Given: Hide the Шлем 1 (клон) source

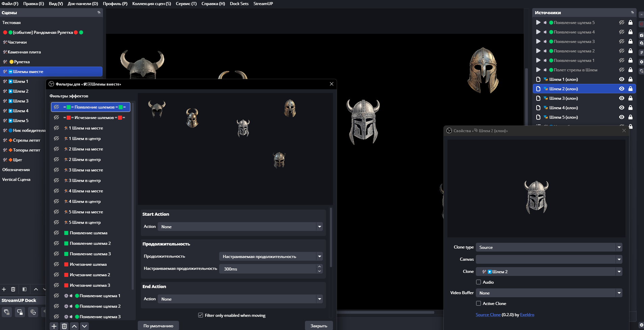Looking at the screenshot, I should point(621,79).
